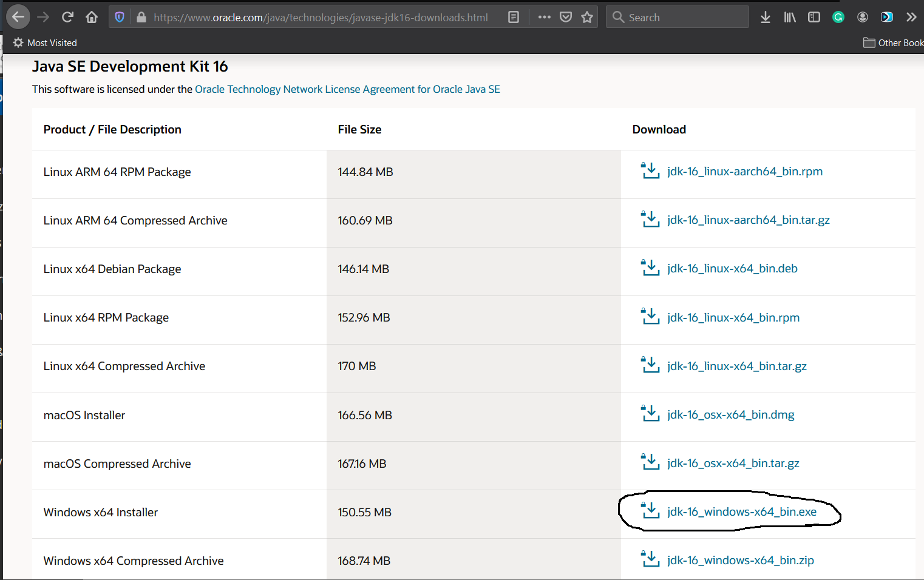Show more toolbar tools overflow
This screenshot has height=580, width=924.
911,17
